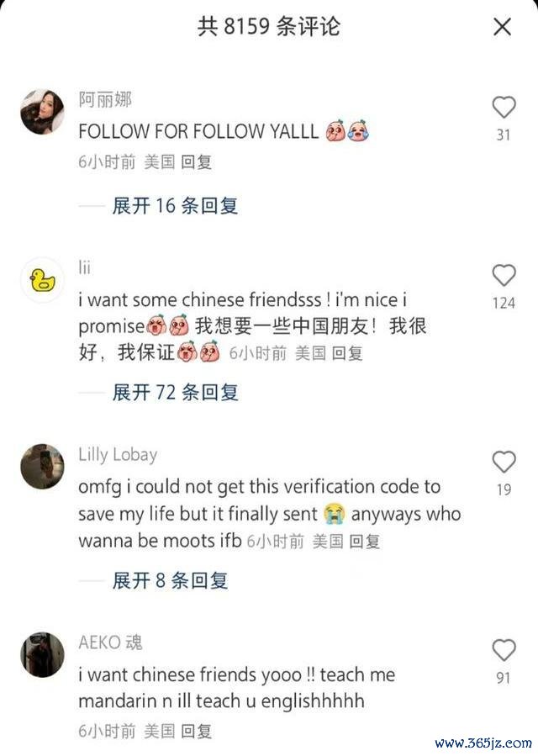Image resolution: width=538 pixels, height=756 pixels.
Task: Open Lilly Lobay's avatar photo
Action: point(42,467)
